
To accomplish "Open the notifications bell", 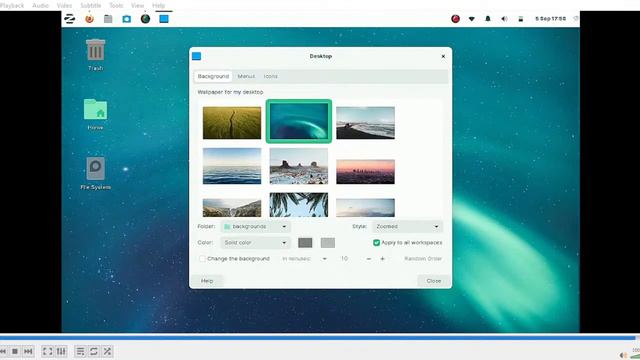I will [488, 19].
